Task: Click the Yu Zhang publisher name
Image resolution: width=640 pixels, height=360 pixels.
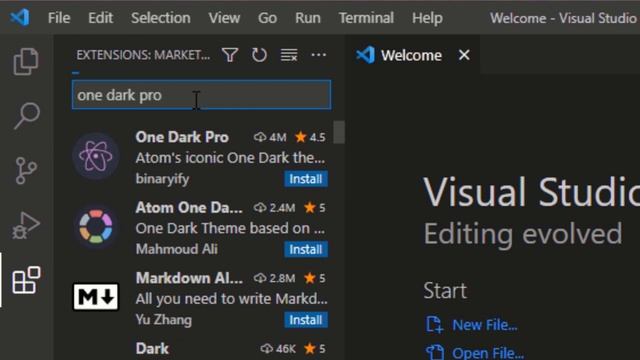Action: [163, 320]
